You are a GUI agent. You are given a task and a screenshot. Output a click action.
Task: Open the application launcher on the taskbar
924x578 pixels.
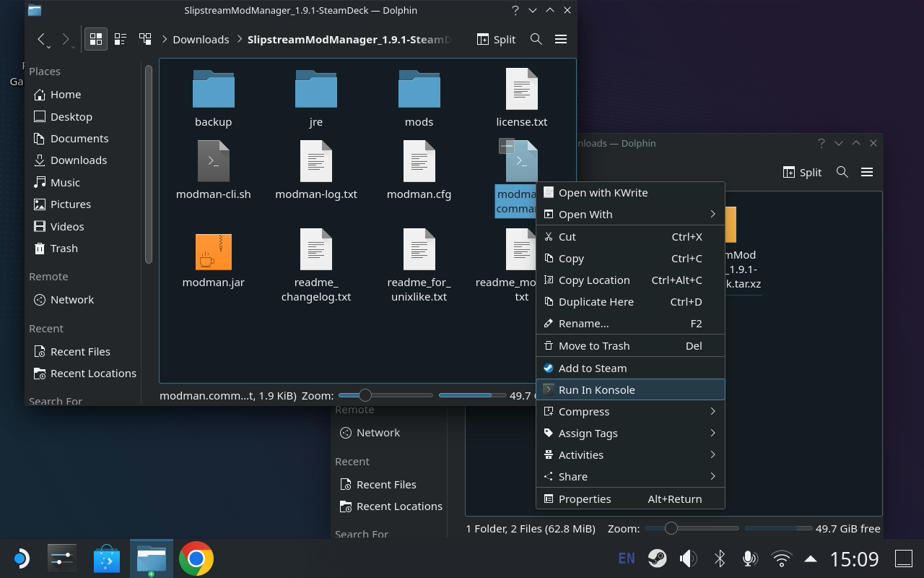click(x=20, y=558)
